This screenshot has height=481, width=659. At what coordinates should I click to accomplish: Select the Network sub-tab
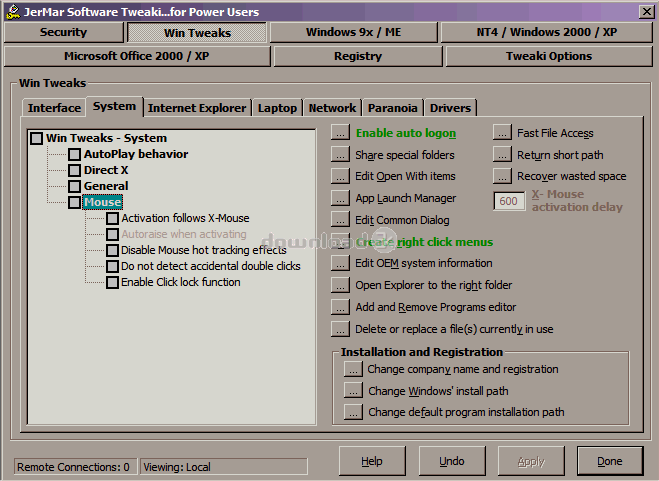point(332,108)
